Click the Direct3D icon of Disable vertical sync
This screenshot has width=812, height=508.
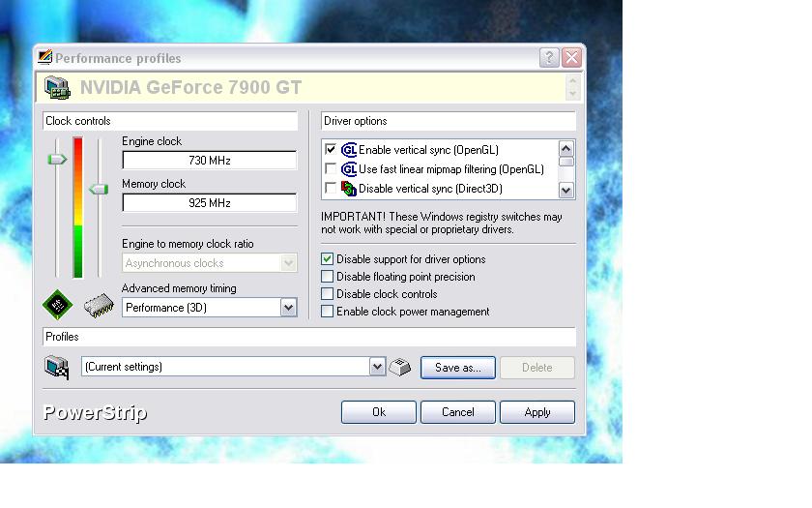[349, 188]
